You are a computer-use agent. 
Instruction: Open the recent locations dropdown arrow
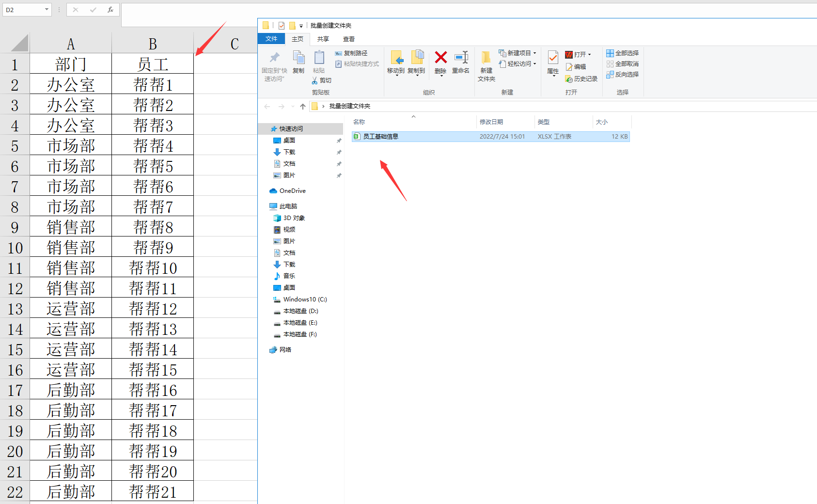[x=293, y=106]
